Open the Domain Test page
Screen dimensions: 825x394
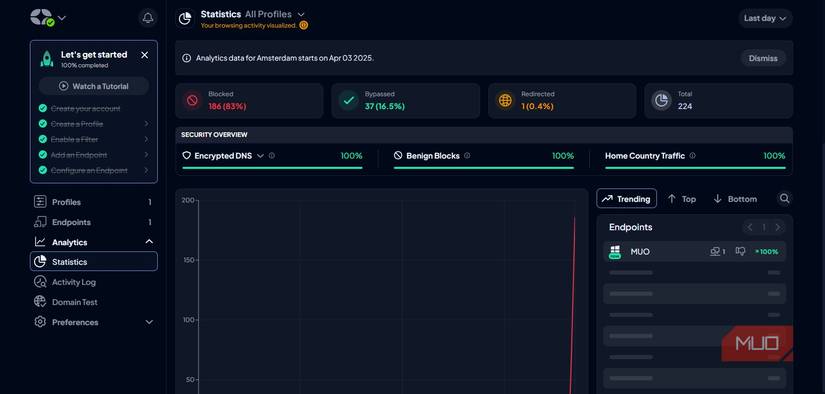[x=94, y=302]
